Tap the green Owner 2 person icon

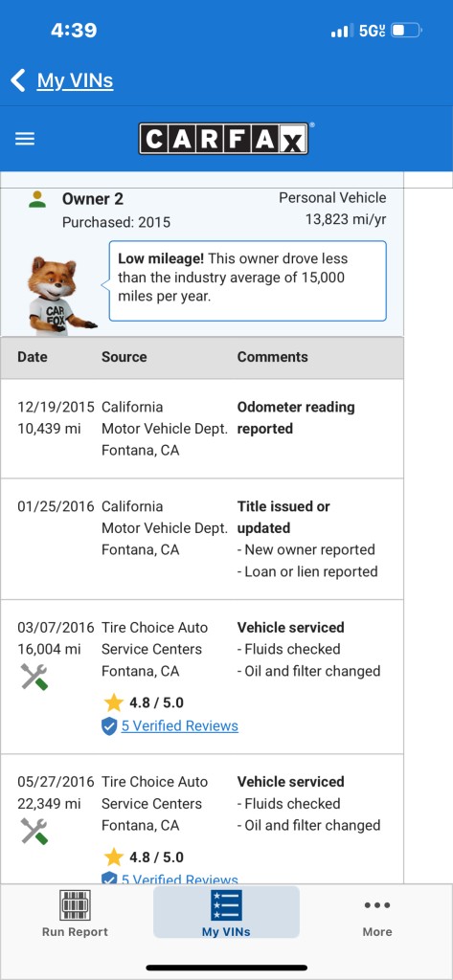coord(37,199)
